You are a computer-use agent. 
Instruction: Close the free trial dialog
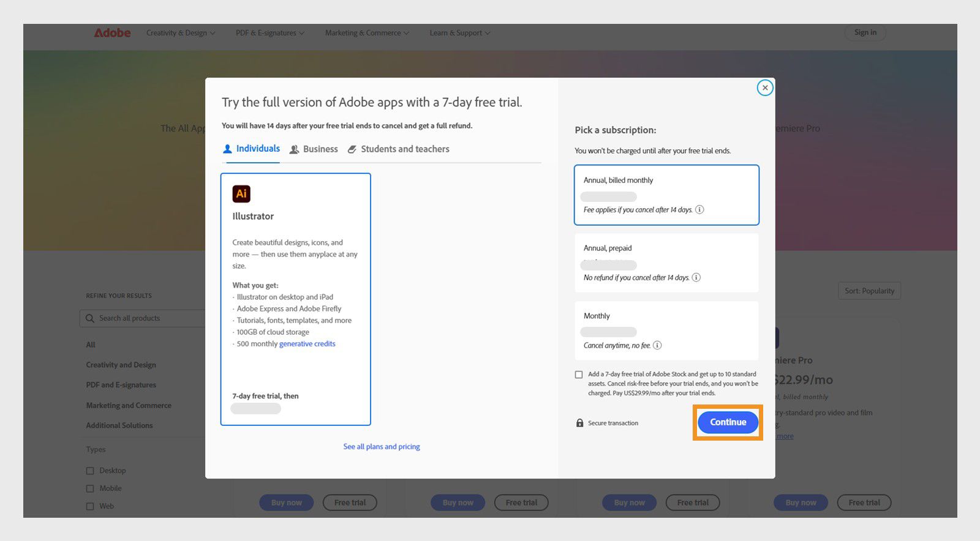[764, 88]
